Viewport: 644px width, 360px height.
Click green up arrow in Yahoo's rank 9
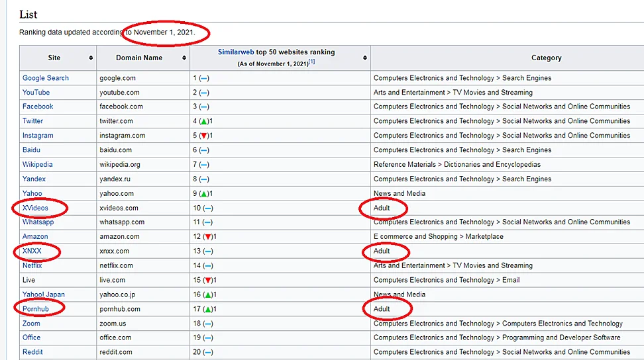click(203, 193)
